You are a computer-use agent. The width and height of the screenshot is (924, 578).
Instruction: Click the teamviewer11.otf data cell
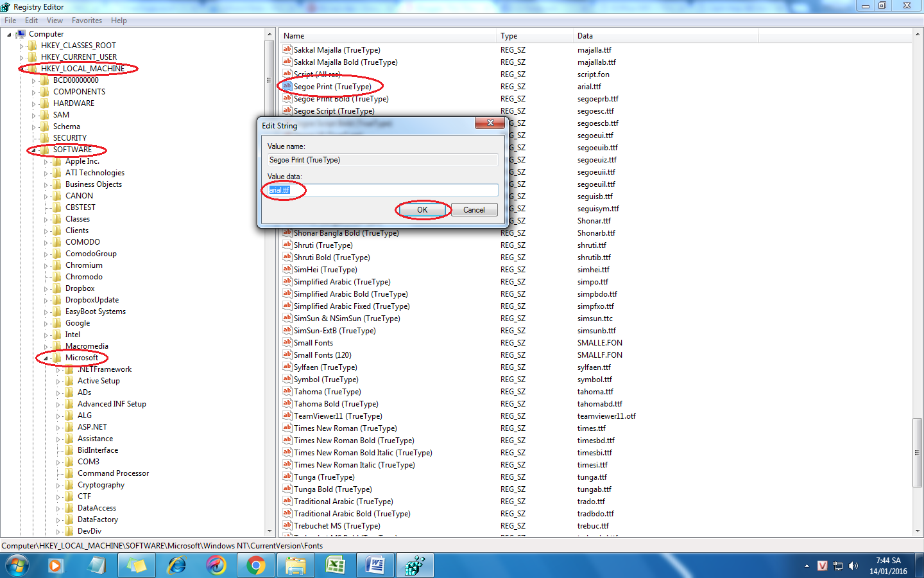(606, 416)
